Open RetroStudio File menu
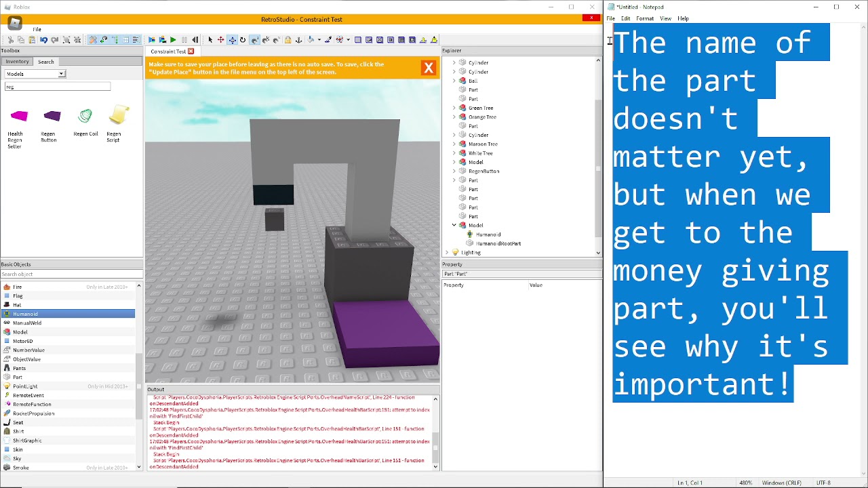The width and height of the screenshot is (868, 488). point(37,30)
